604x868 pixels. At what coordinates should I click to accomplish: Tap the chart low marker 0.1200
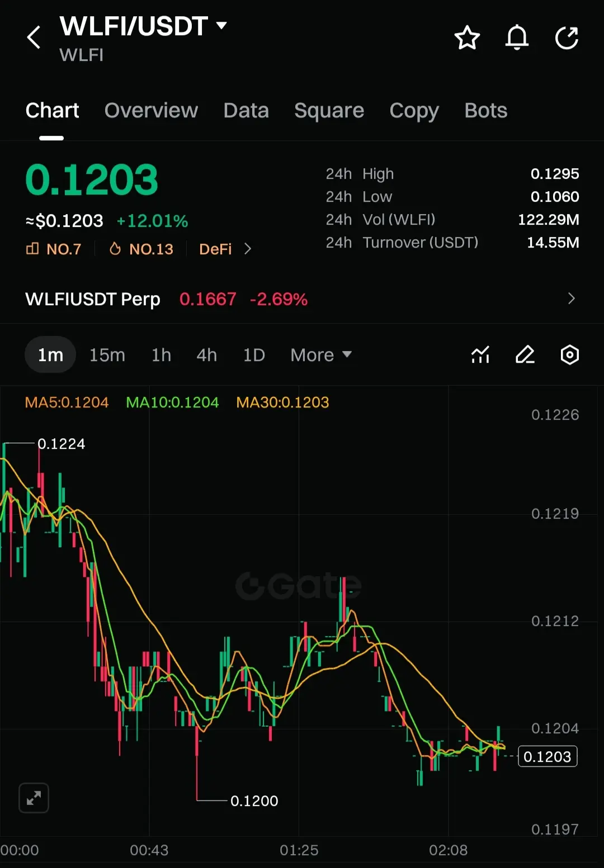[x=254, y=801]
